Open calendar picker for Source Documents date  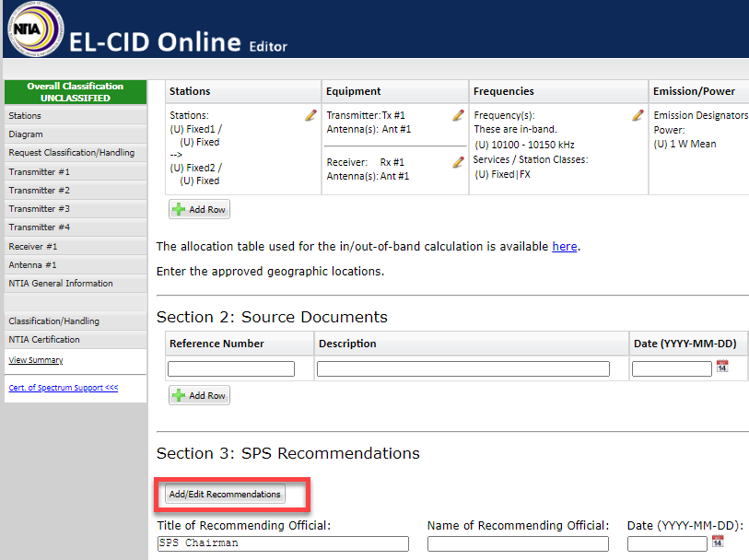(x=722, y=367)
